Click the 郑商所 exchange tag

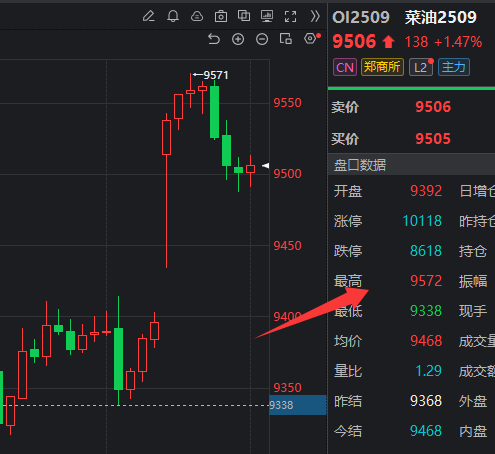pos(382,67)
